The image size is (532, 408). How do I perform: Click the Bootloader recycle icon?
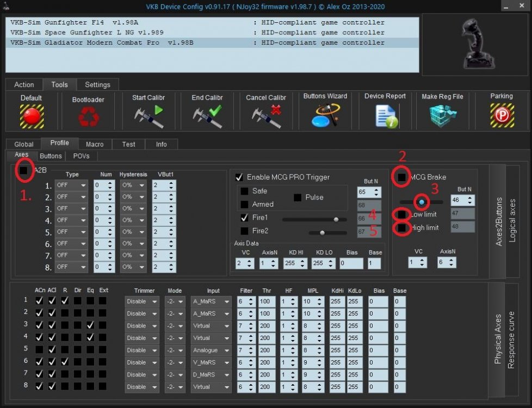point(88,116)
